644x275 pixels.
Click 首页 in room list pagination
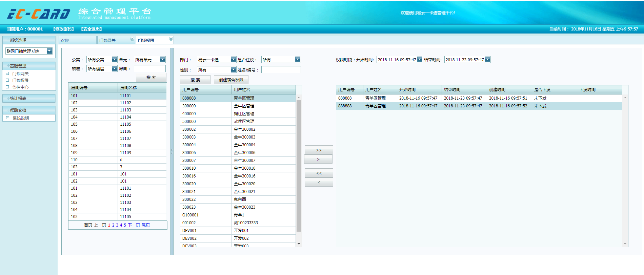(88, 225)
